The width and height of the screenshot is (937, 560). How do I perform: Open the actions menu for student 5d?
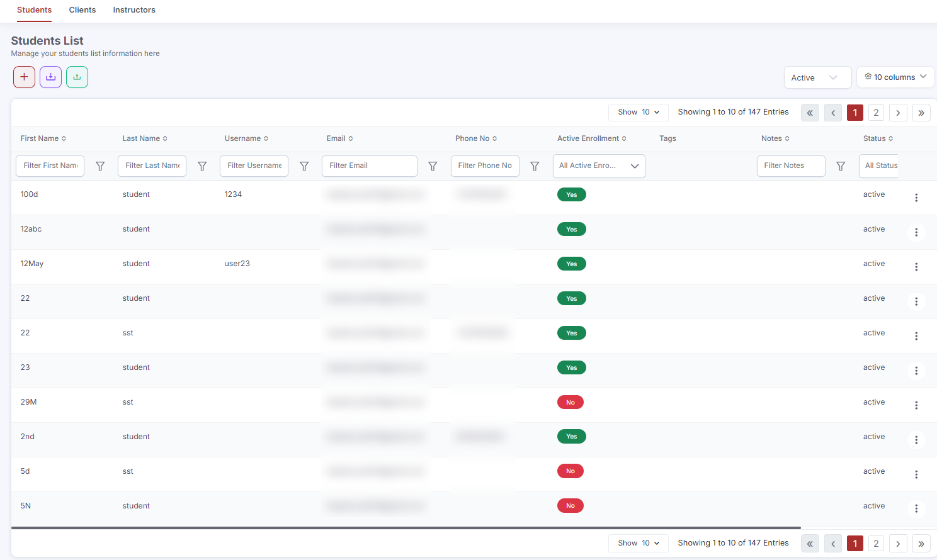click(x=916, y=474)
